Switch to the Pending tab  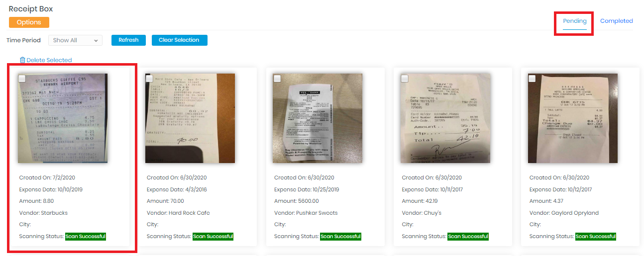tap(575, 21)
